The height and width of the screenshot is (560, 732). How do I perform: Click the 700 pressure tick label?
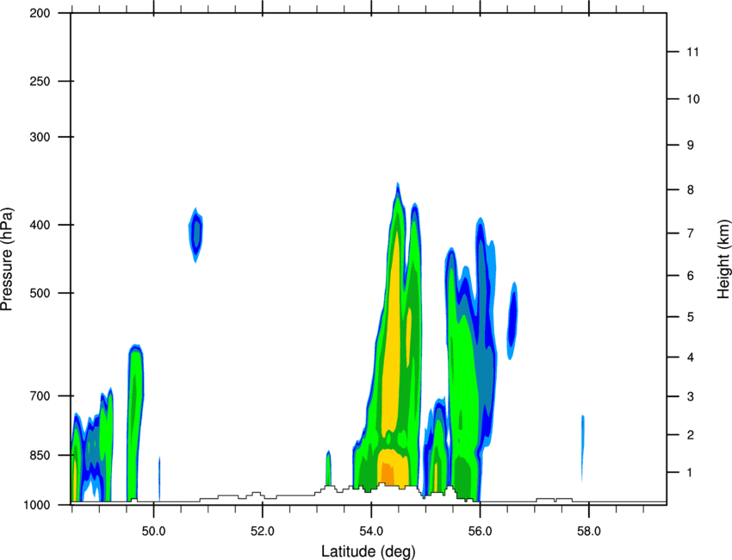(40, 395)
